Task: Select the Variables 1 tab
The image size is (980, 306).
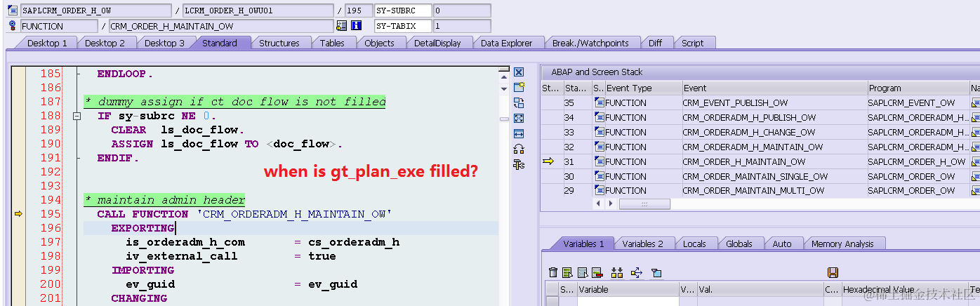Action: click(x=583, y=244)
